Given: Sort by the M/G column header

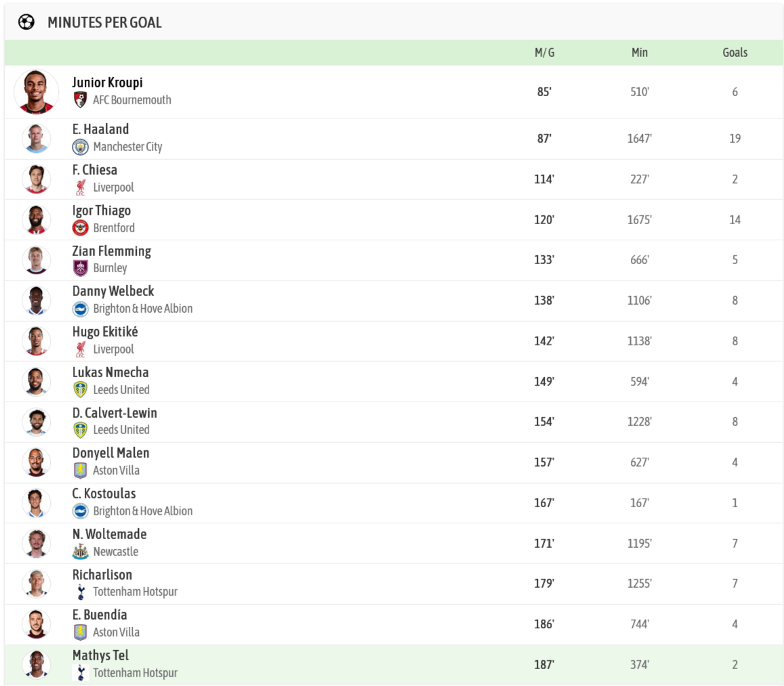Looking at the screenshot, I should click(544, 53).
